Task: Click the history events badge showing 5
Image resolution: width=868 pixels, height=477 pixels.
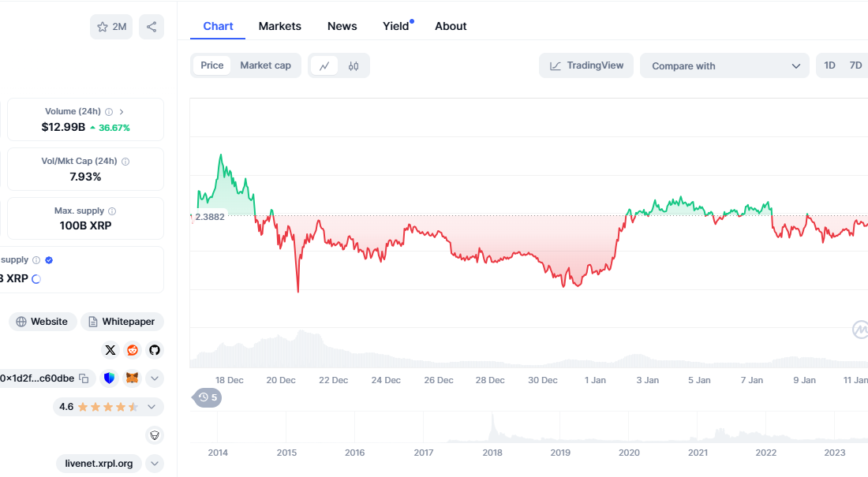Action: tap(208, 397)
